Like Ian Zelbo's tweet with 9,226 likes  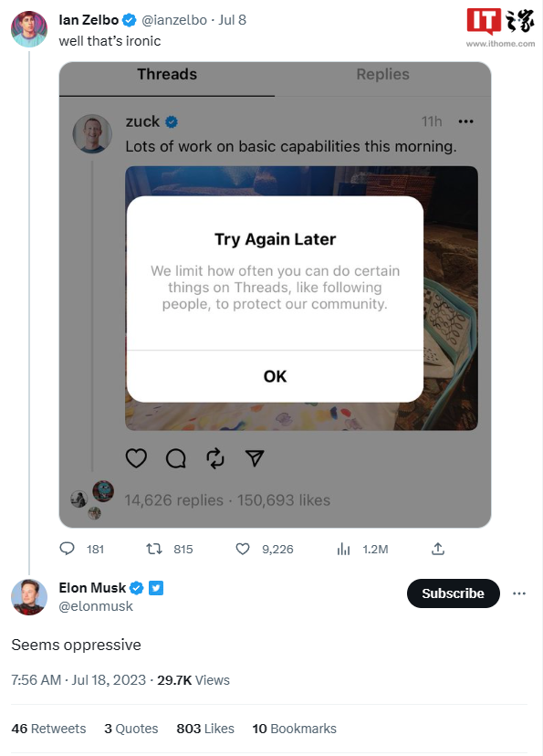pos(243,549)
